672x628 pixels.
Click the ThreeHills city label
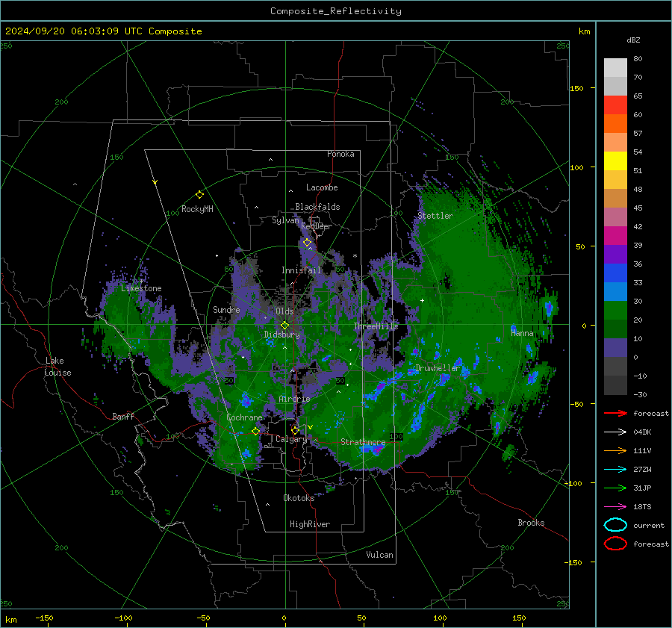(x=376, y=326)
